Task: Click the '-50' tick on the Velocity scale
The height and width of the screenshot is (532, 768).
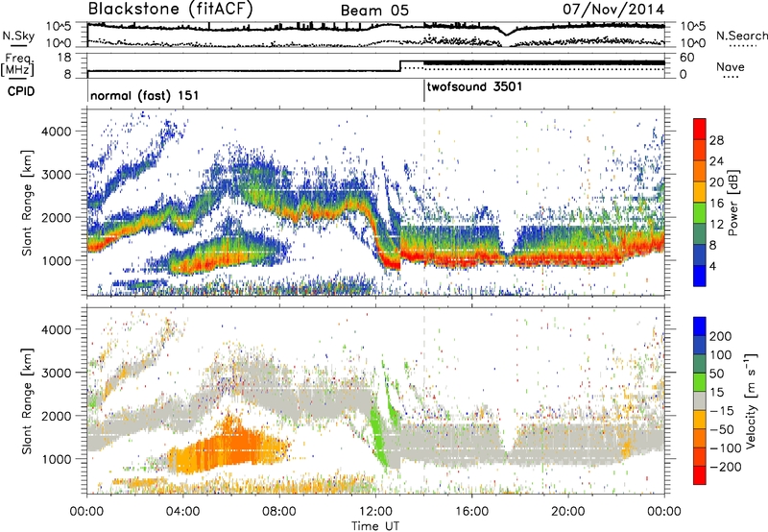Action: point(722,429)
